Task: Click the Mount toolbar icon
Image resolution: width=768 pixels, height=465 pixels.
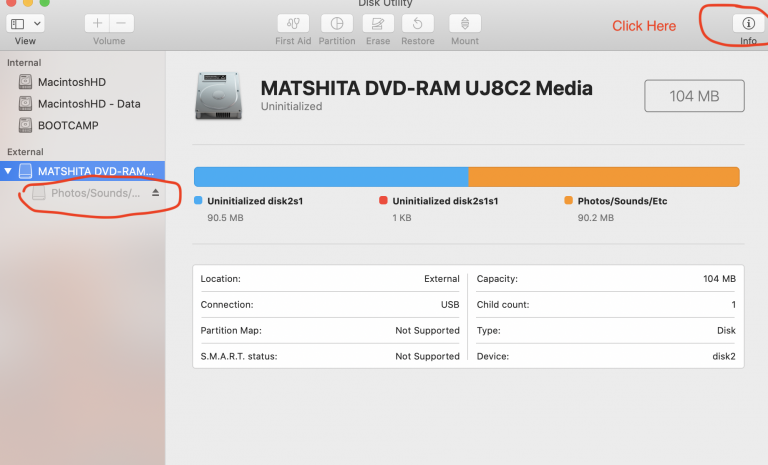Action: tap(465, 23)
